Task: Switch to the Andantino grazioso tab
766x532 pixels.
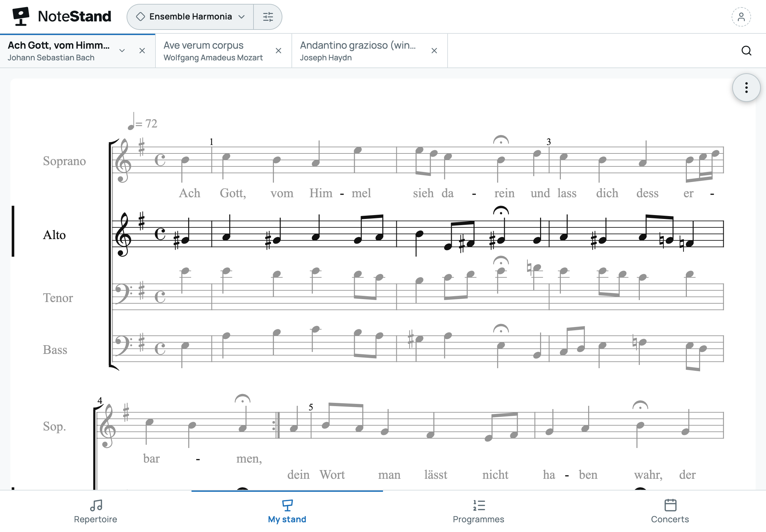Action: pos(358,51)
